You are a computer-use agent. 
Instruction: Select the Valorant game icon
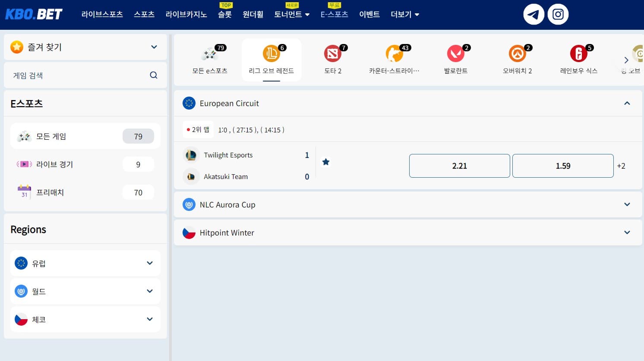click(x=455, y=54)
